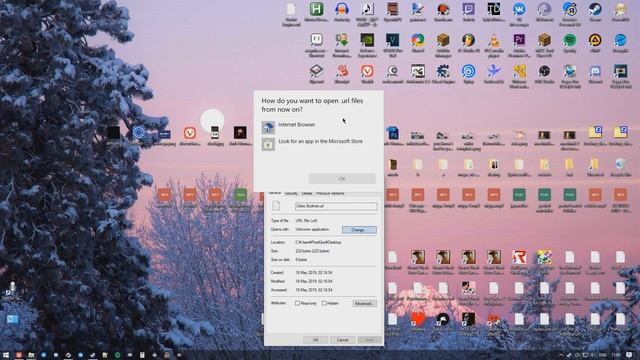The image size is (640, 360).
Task: Select the Created date value in Properties
Action: (x=314, y=272)
